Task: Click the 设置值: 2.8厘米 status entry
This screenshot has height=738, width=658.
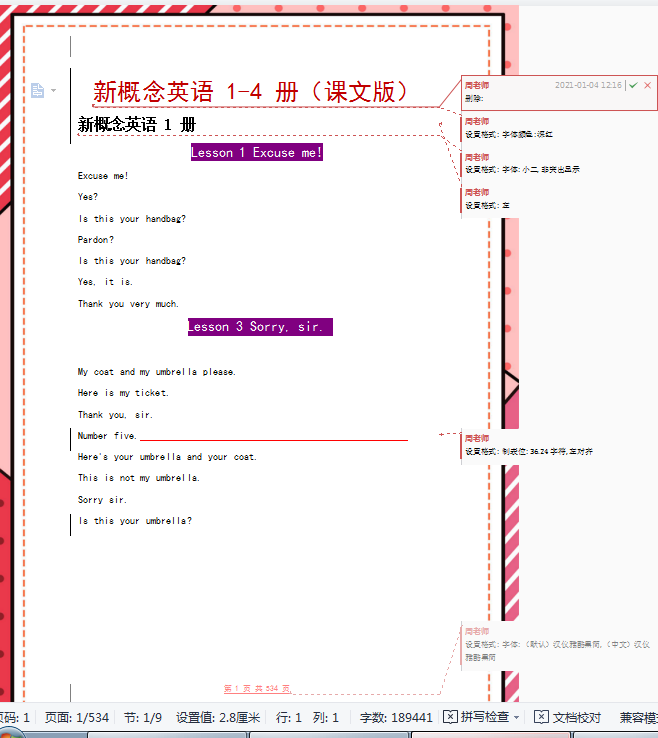Action: tap(218, 718)
